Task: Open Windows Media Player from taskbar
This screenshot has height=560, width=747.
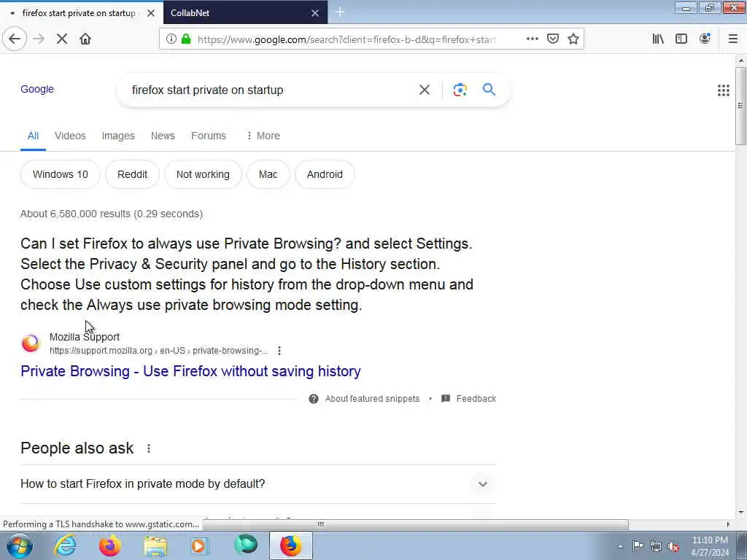Action: pyautogui.click(x=200, y=545)
